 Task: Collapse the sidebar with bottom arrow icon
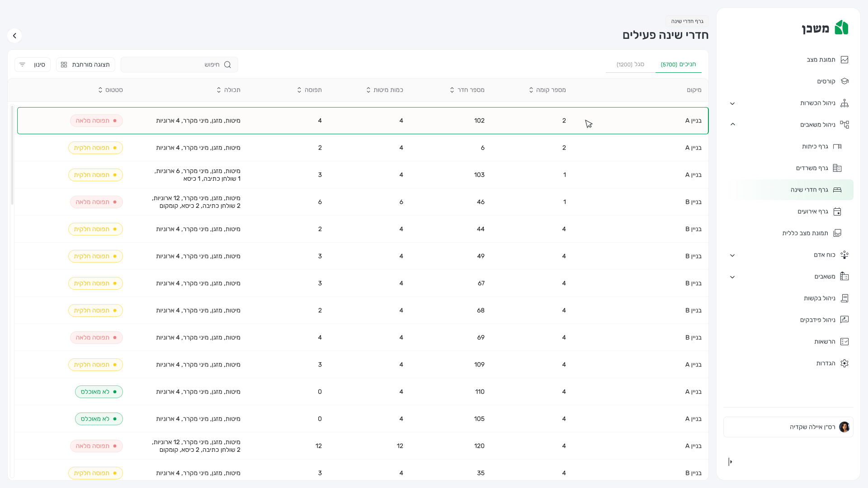730,462
